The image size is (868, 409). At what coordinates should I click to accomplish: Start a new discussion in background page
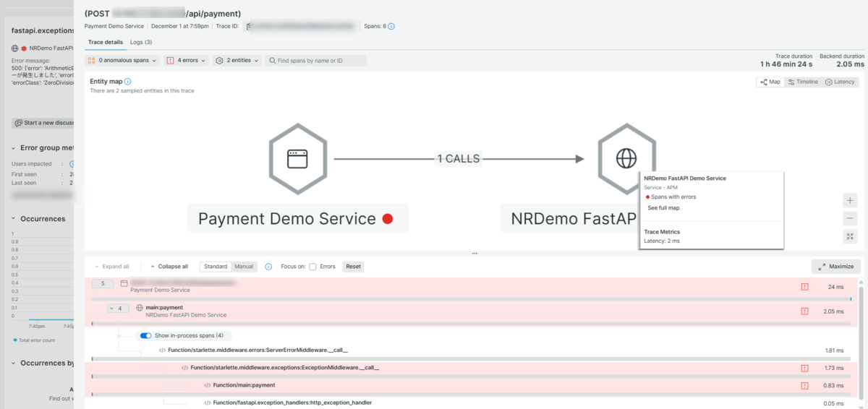pos(43,123)
